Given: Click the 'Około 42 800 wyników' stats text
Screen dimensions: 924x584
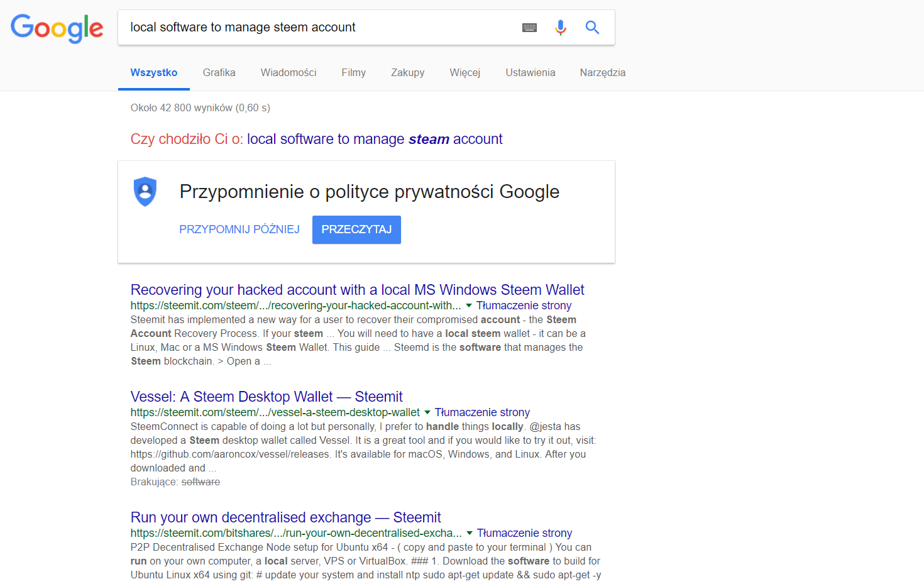Looking at the screenshot, I should tap(201, 108).
